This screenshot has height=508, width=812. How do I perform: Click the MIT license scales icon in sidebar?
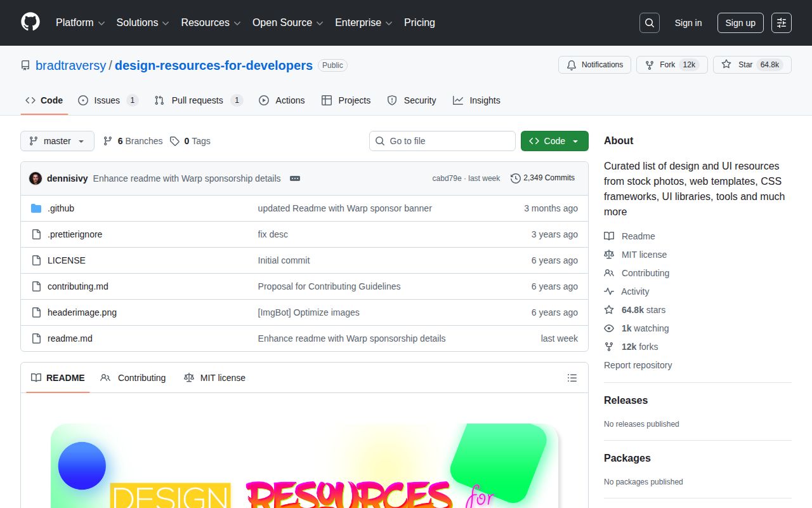pos(609,254)
